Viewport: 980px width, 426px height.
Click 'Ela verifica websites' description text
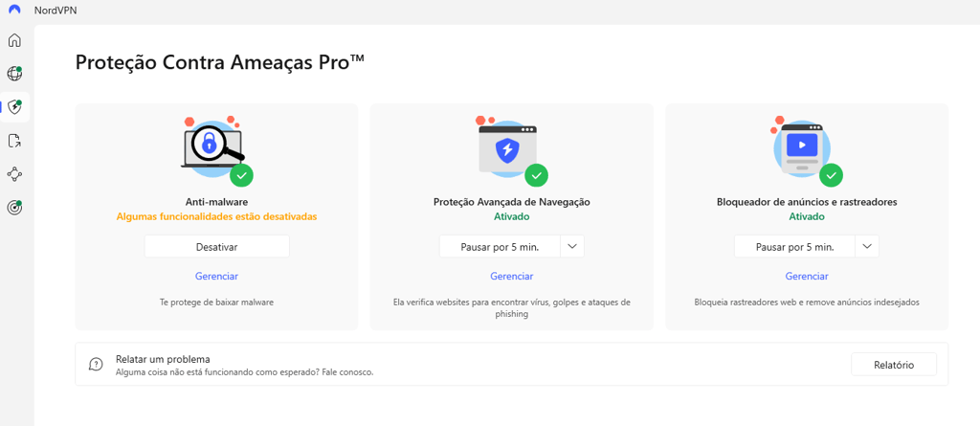512,308
